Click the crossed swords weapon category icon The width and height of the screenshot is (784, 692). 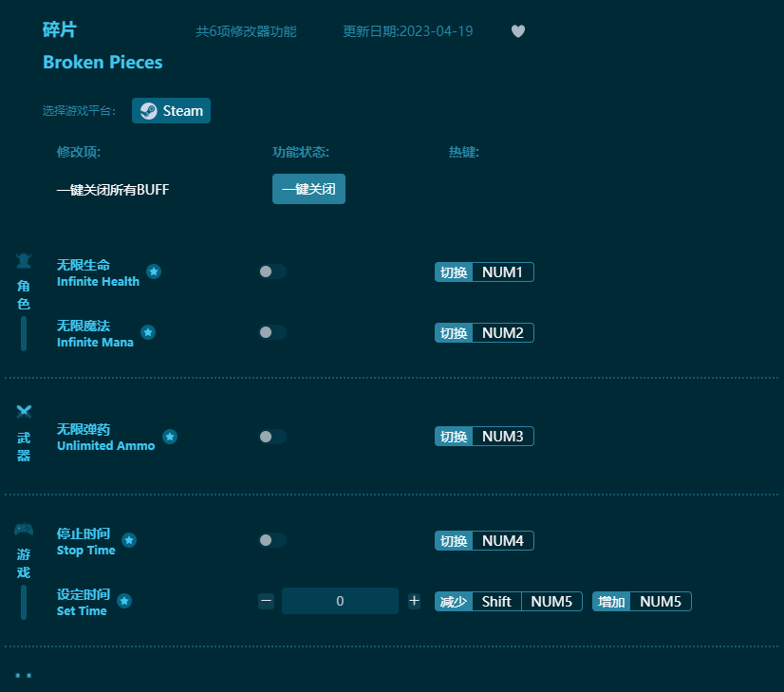(24, 412)
